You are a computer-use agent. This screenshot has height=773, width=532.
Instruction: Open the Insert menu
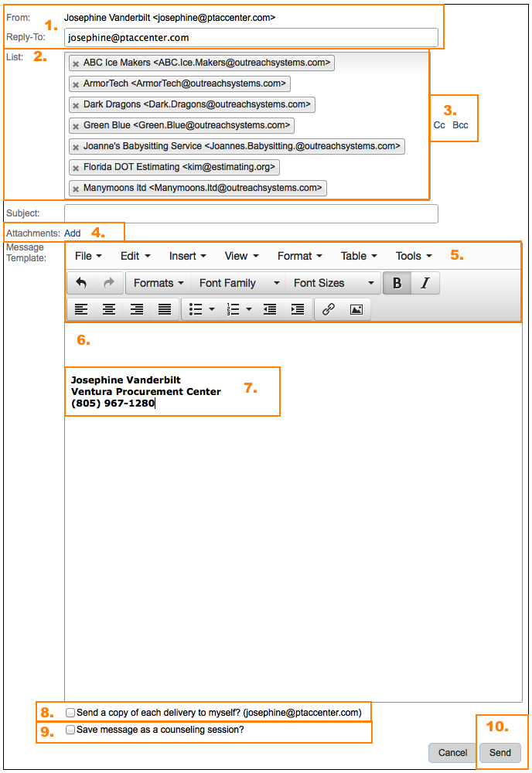point(187,256)
